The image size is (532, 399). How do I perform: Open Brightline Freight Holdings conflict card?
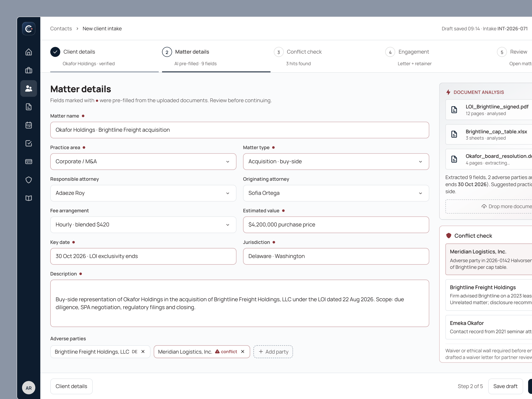pyautogui.click(x=489, y=295)
